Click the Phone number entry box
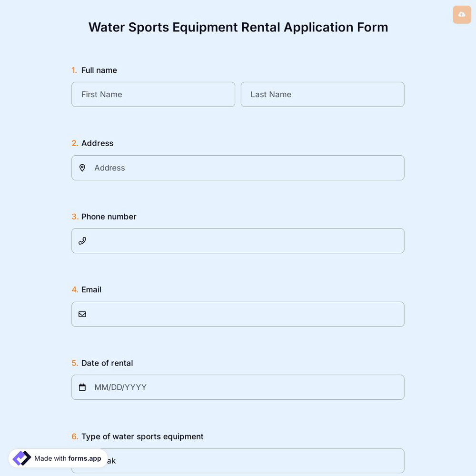 [238, 240]
